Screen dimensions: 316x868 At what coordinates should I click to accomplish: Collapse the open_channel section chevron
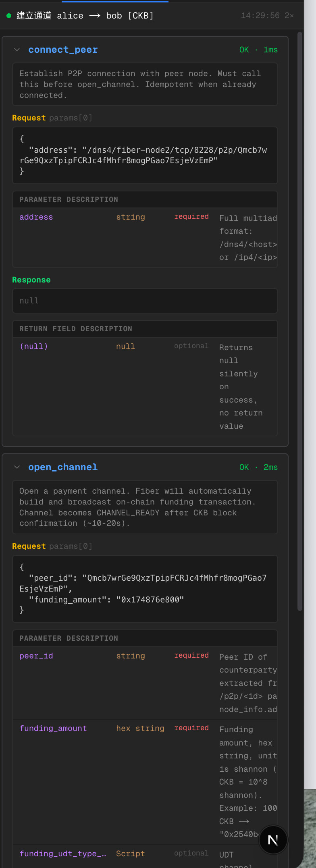pos(17,467)
